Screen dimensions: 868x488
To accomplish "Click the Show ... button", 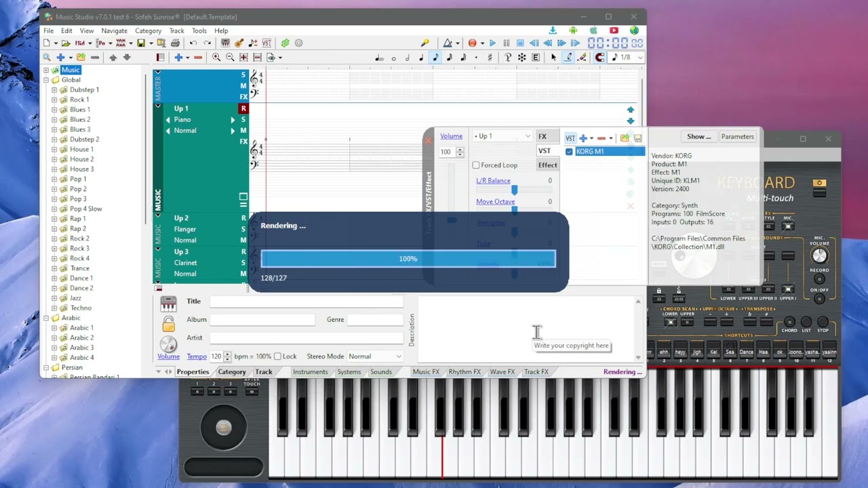I will pos(698,137).
